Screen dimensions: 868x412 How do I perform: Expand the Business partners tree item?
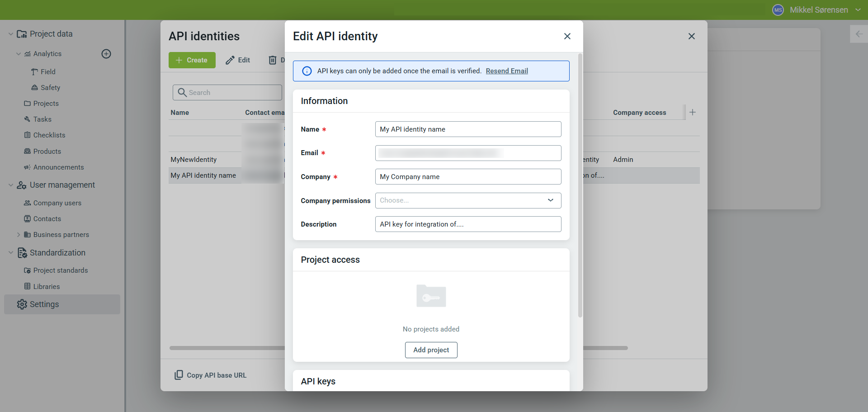19,235
